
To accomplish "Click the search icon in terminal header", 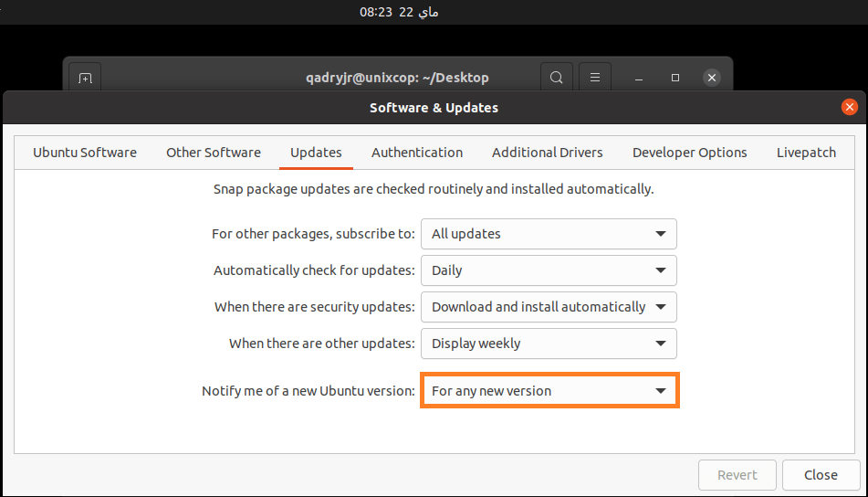I will pyautogui.click(x=557, y=78).
